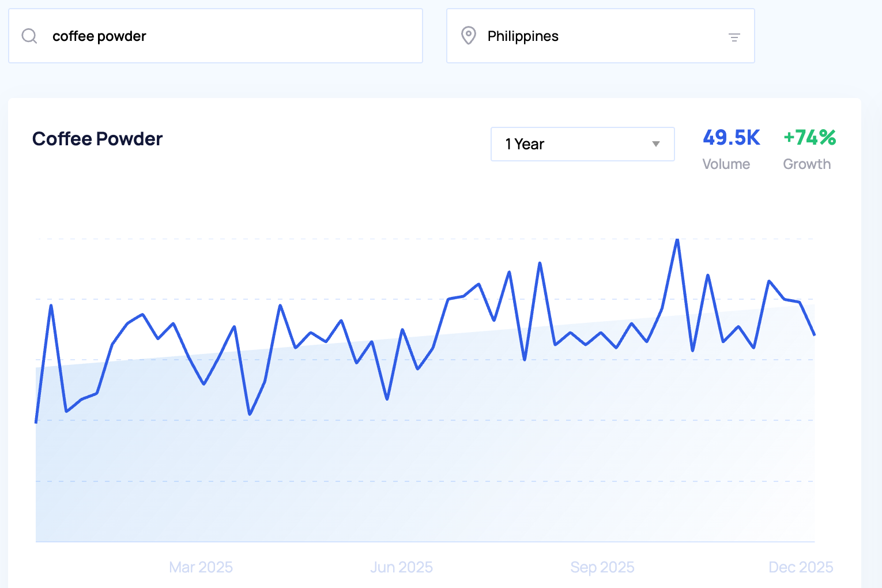Click the early spike near the chart's start
This screenshot has width=882, height=588.
[51, 306]
